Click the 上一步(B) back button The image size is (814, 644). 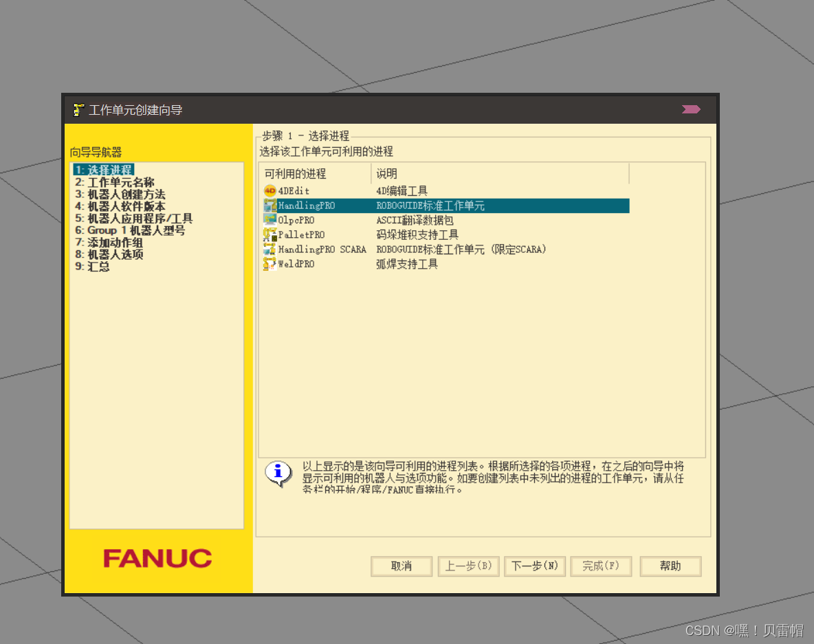(468, 566)
